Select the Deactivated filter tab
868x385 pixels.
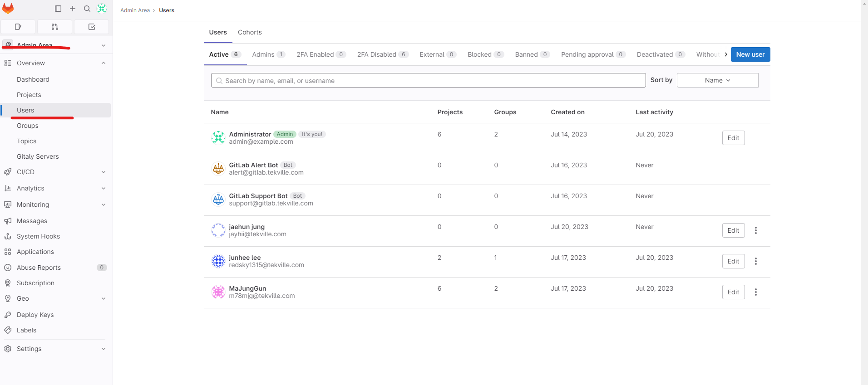click(x=661, y=54)
